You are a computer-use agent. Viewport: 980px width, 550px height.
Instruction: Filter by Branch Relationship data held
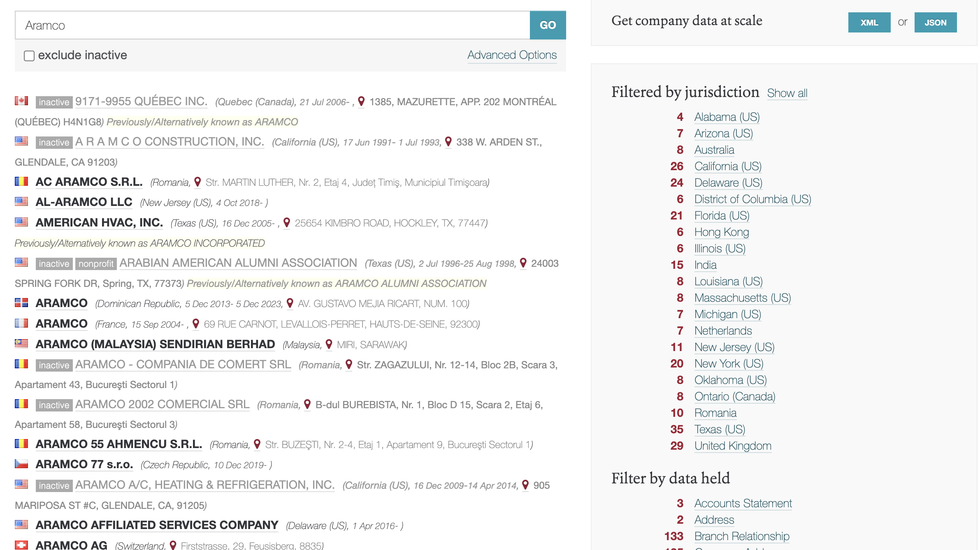[x=741, y=536]
